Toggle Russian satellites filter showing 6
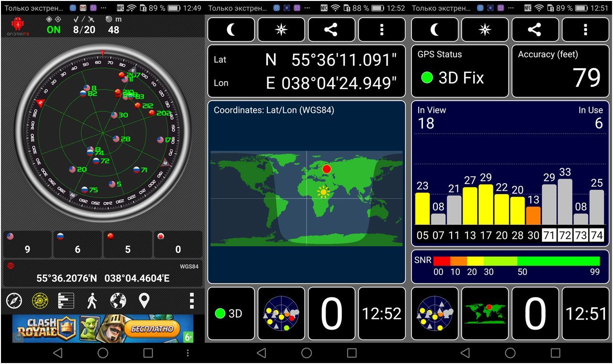This screenshot has width=613, height=364. (77, 245)
